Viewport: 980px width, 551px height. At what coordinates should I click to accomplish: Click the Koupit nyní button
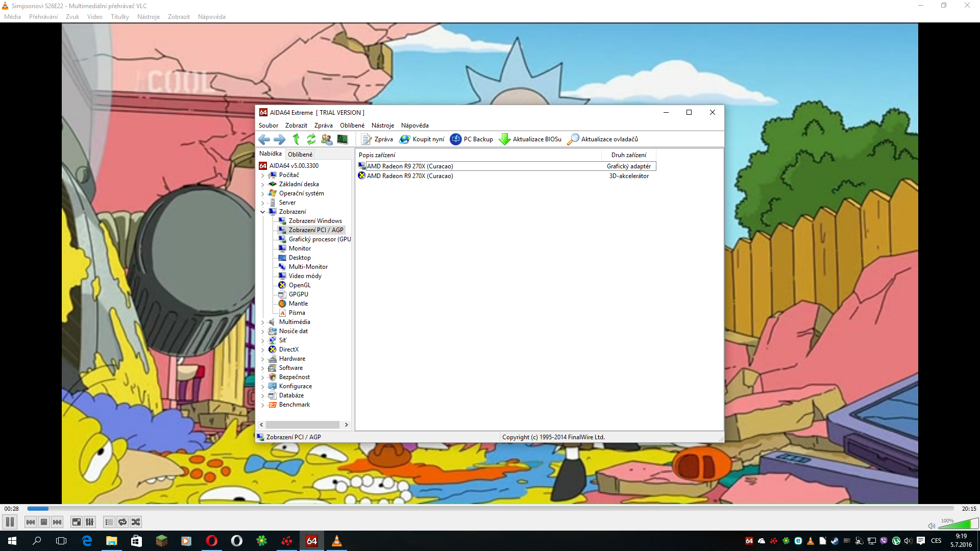coord(422,139)
